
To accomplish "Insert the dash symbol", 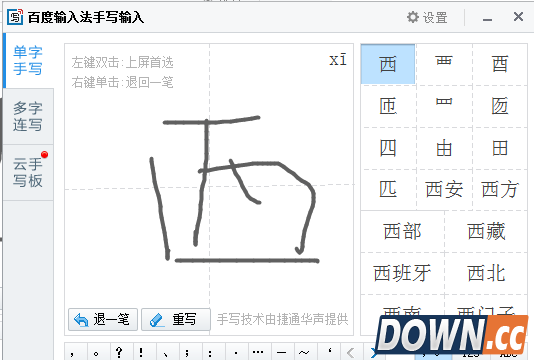I will [282, 352].
